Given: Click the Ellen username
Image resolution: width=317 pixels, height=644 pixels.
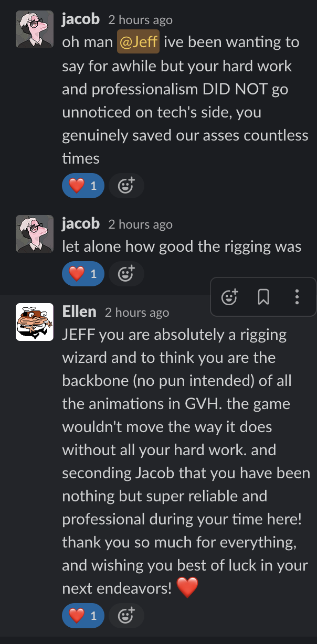Looking at the screenshot, I should [79, 312].
